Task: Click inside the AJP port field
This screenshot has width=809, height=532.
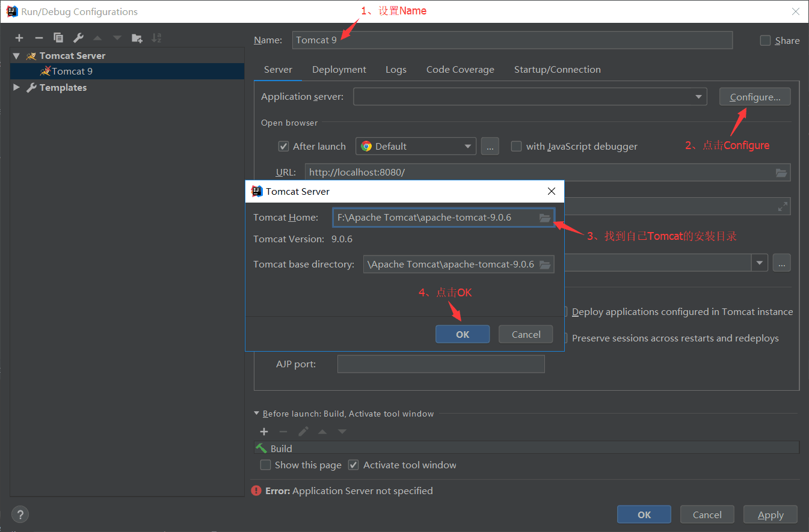Action: pyautogui.click(x=441, y=364)
